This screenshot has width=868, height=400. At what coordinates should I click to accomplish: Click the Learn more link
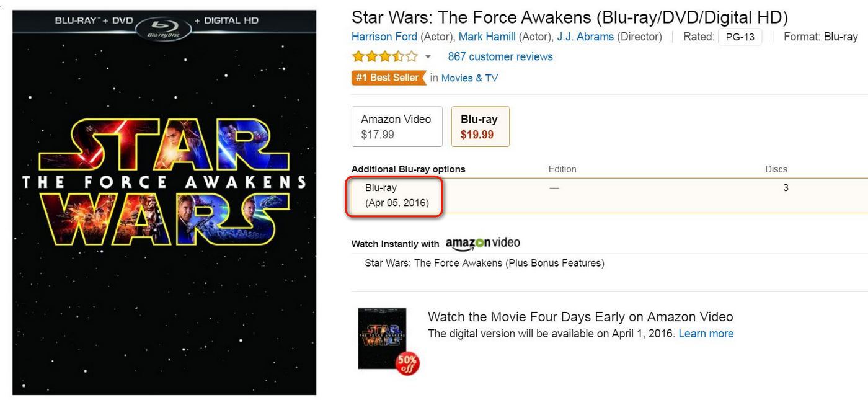point(706,334)
